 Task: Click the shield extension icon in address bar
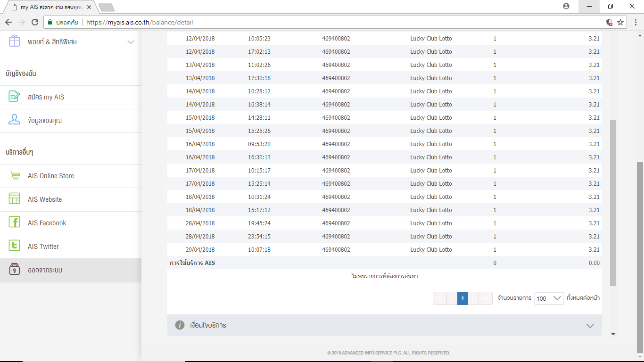point(609,22)
